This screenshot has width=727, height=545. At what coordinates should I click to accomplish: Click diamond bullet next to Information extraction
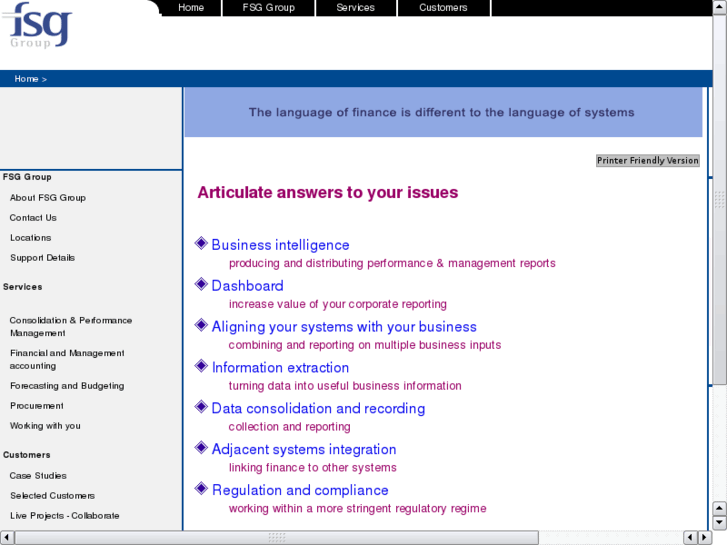(201, 366)
